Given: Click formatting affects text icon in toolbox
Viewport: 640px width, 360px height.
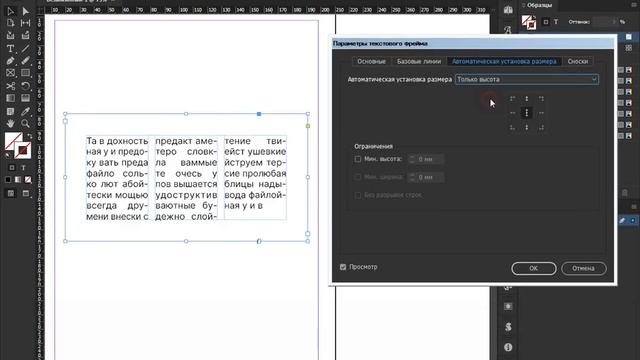Looking at the screenshot, I should (x=23, y=168).
